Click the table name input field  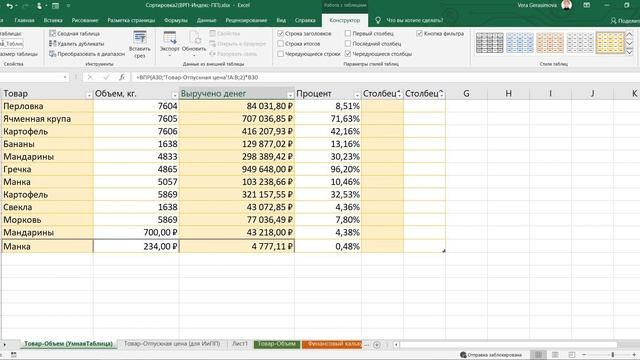pyautogui.click(x=11, y=43)
